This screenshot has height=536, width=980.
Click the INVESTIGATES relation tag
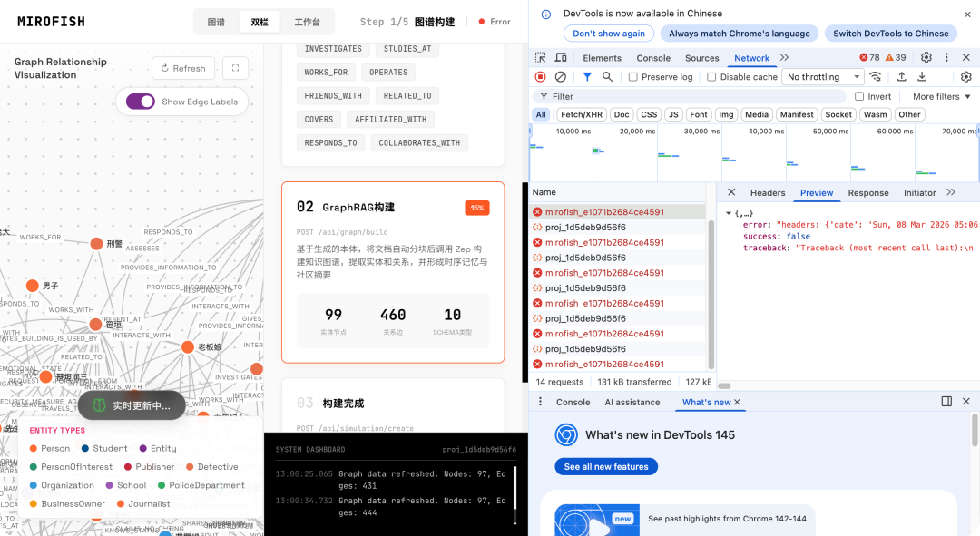(x=333, y=49)
